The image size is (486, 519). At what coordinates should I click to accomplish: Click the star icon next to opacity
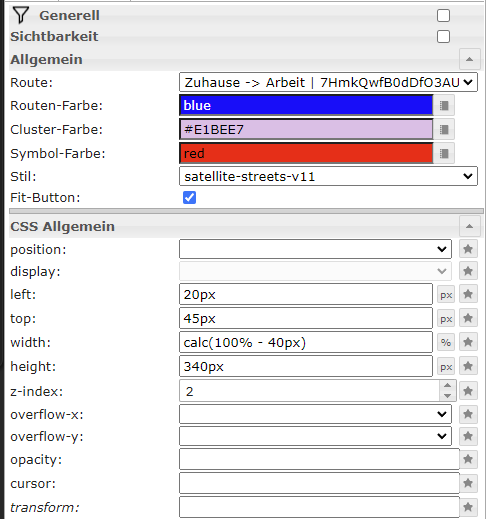pyautogui.click(x=468, y=459)
